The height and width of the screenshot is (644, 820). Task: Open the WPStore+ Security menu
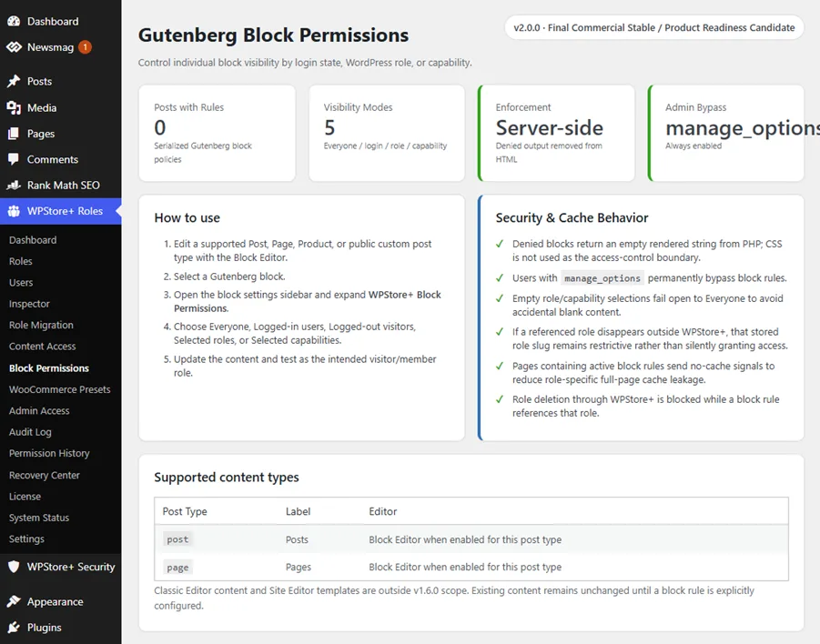pyautogui.click(x=61, y=567)
